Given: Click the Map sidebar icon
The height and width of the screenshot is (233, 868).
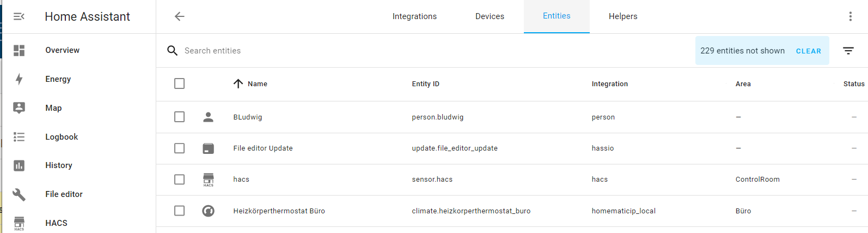Looking at the screenshot, I should pos(19,108).
